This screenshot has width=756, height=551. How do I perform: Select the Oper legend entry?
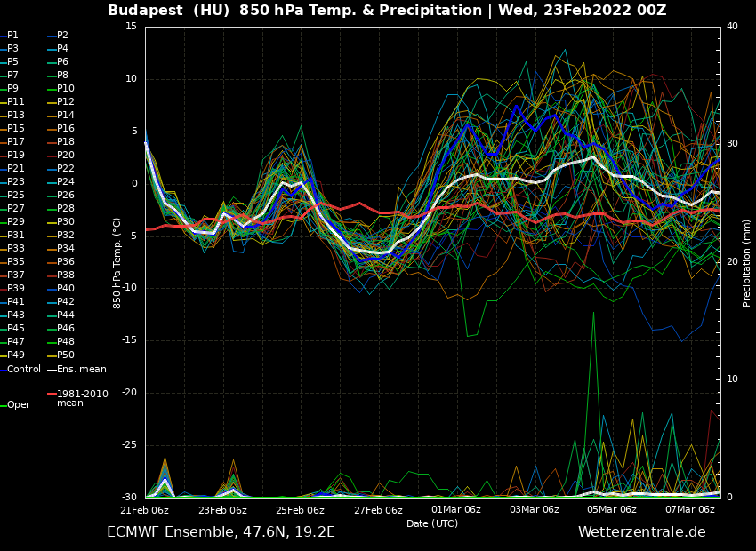[x=18, y=405]
